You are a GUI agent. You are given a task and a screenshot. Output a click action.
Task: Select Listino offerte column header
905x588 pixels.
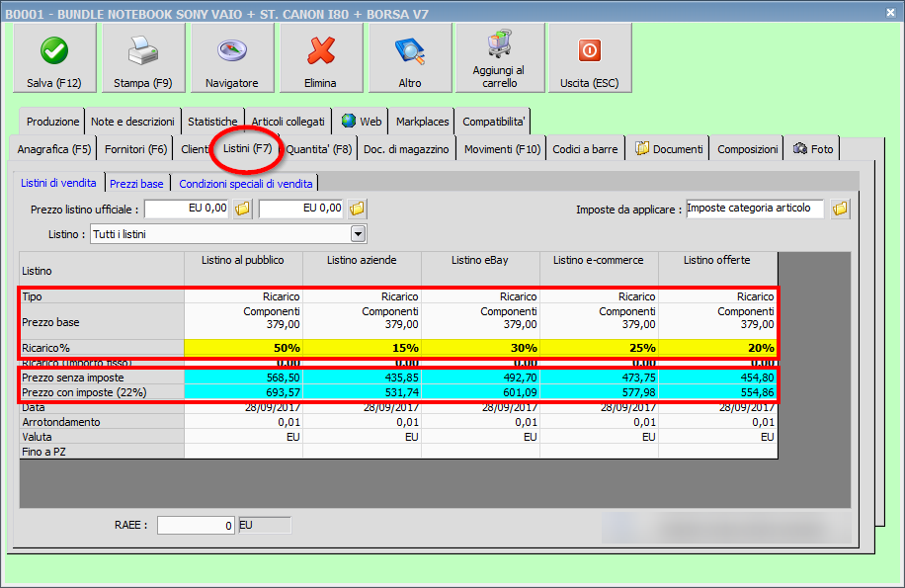tap(717, 269)
